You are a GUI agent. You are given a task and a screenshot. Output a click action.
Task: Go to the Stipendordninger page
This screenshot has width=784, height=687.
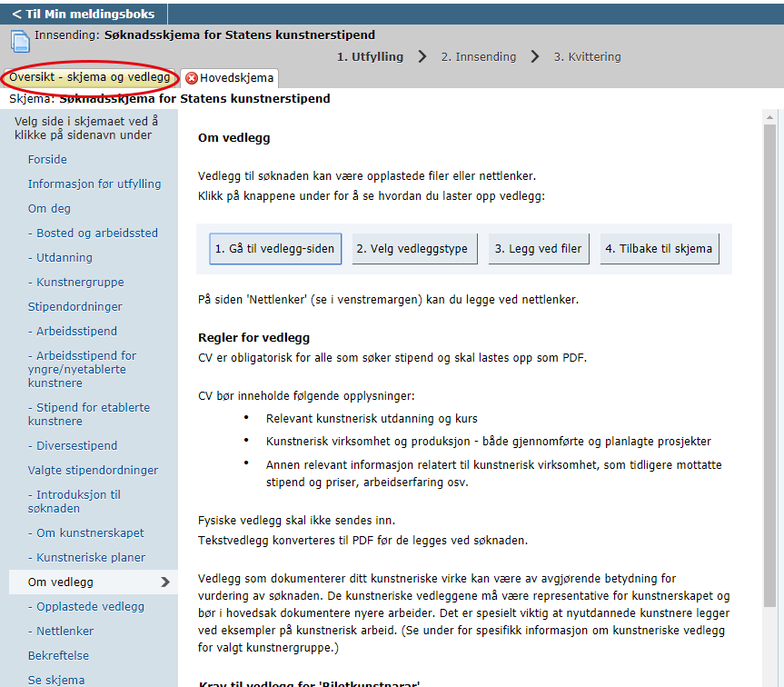click(x=75, y=306)
